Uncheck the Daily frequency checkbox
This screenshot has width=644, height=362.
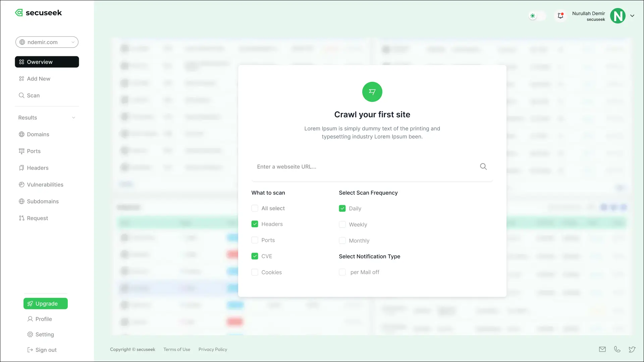pos(342,208)
